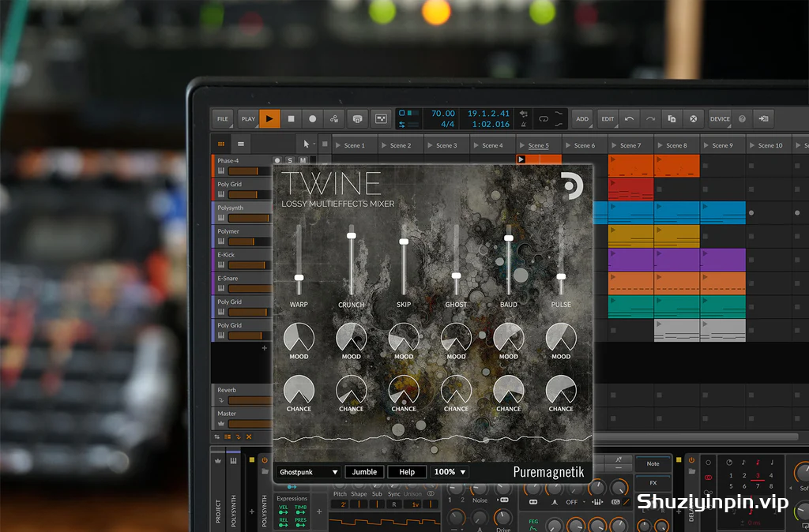Screen dimensions: 809x532
Task: Toggle the automation write icon
Action: pyautogui.click(x=334, y=118)
